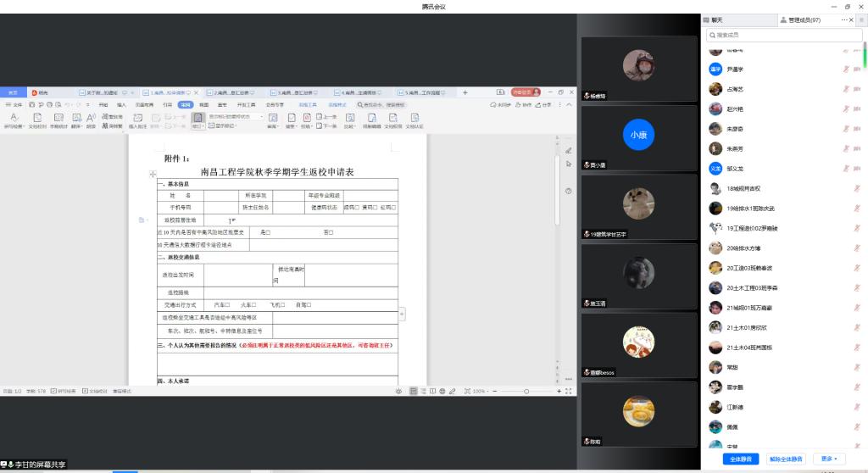Click the WPS zoom slider handle
This screenshot has width=868, height=473.
point(526,391)
